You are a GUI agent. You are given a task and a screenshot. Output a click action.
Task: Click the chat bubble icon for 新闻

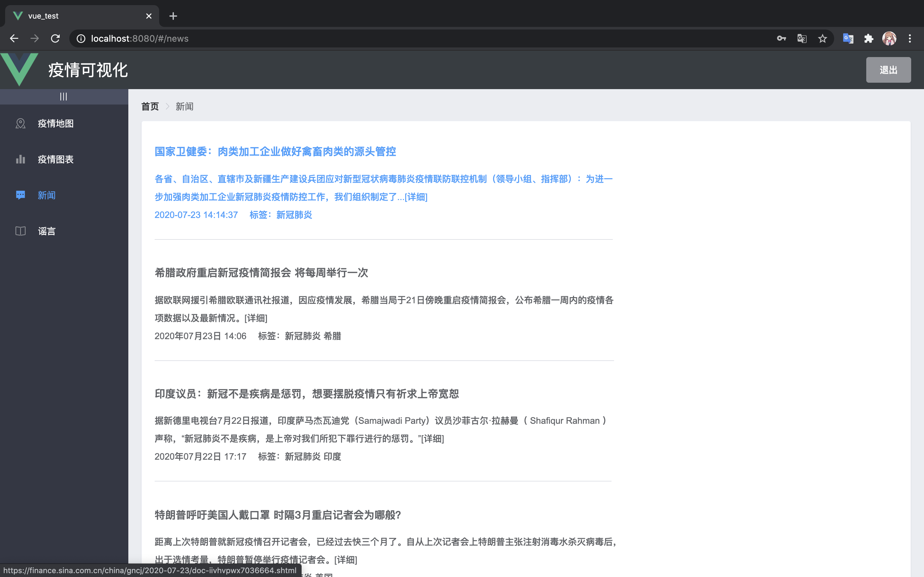click(x=20, y=195)
